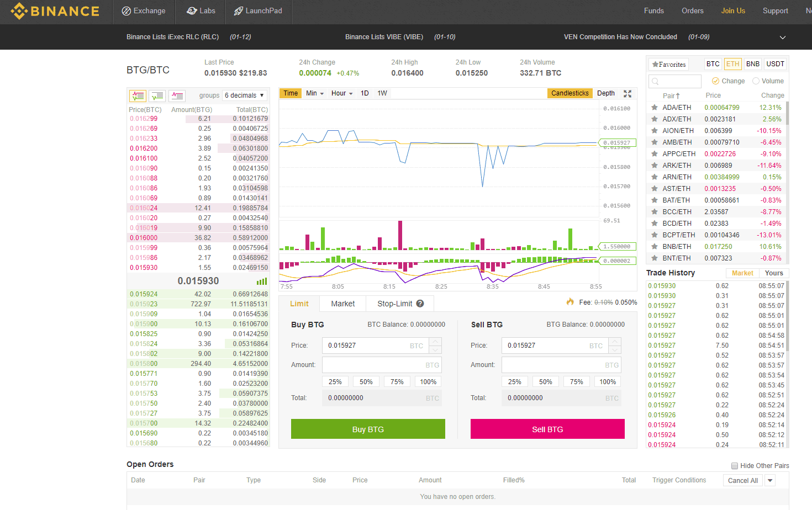The image size is (812, 510).
Task: Expand the announcements bar chevron
Action: pos(783,38)
